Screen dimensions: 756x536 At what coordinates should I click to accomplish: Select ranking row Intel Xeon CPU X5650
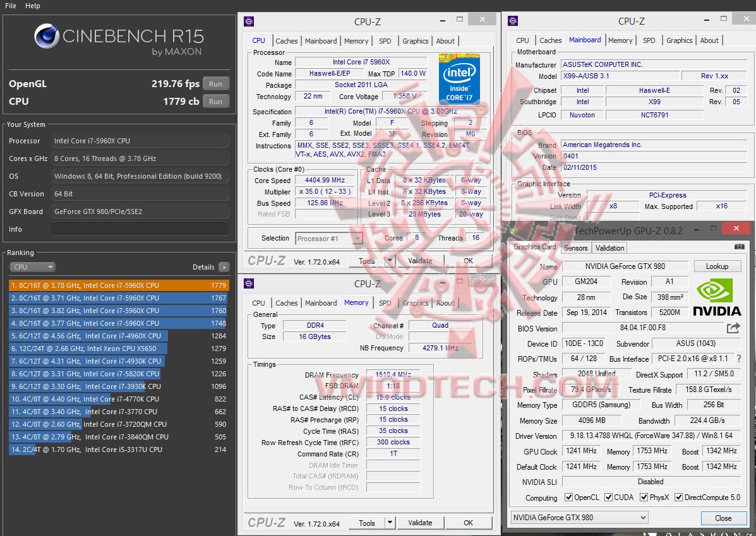(x=119, y=348)
